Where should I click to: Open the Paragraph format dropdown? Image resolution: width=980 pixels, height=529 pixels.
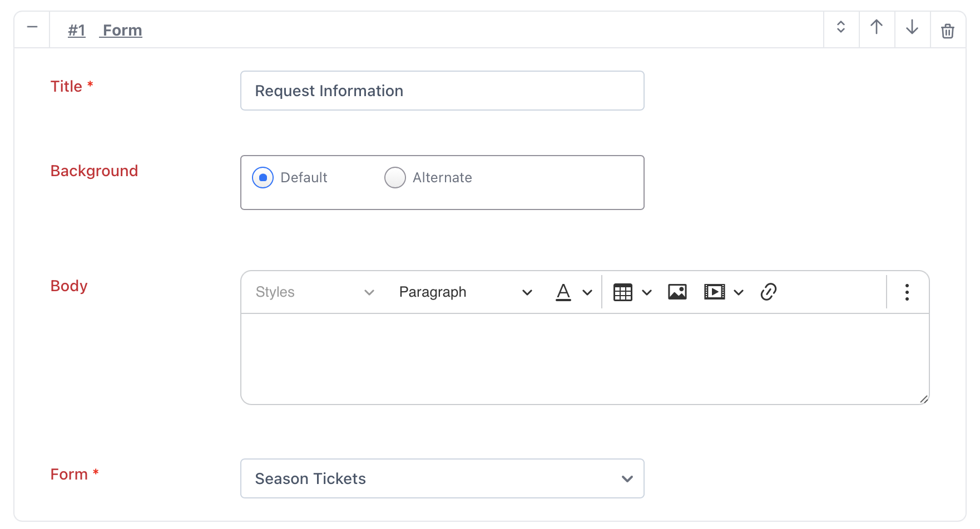[x=466, y=292]
